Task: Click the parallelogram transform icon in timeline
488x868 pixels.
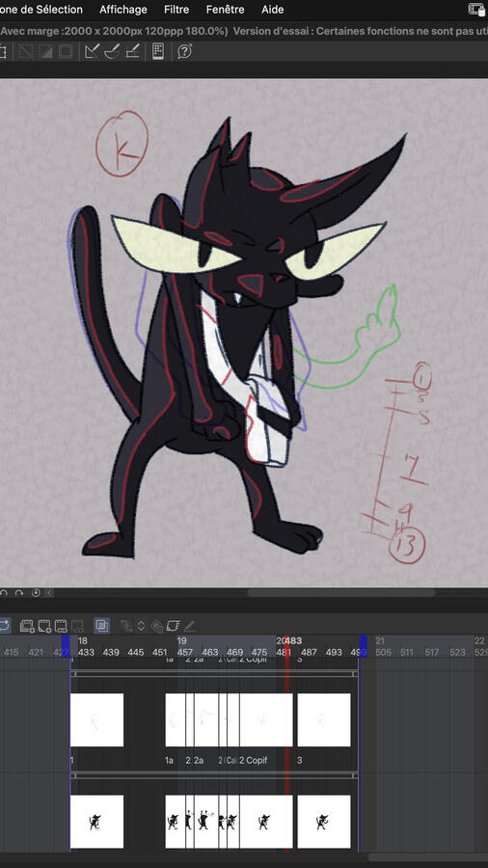Action: [174, 626]
